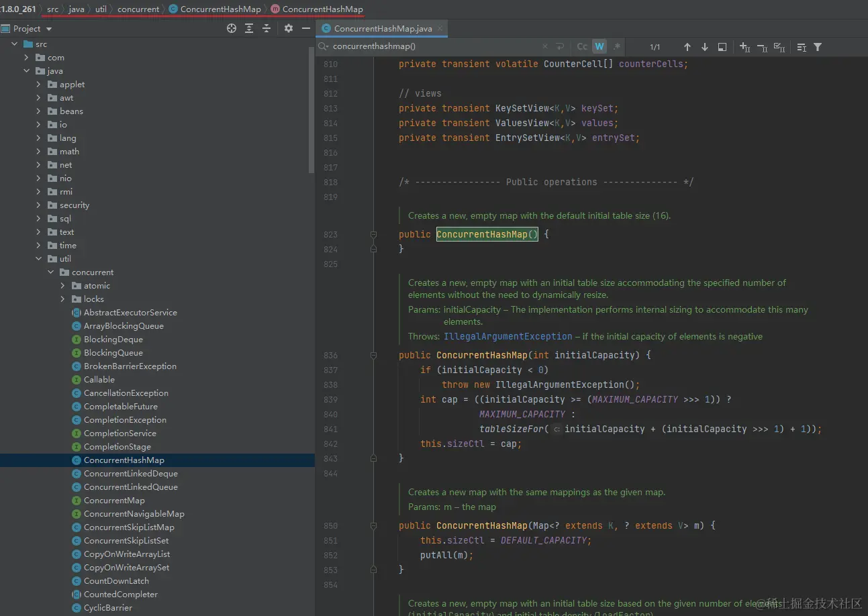Open Project panel settings gear
This screenshot has height=616, width=868.
pyautogui.click(x=289, y=28)
